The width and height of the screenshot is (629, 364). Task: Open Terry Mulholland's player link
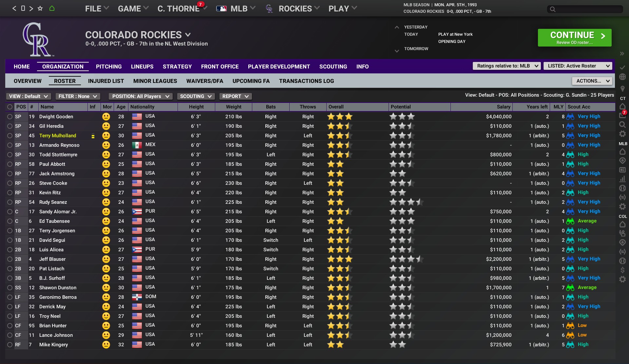tap(58, 136)
